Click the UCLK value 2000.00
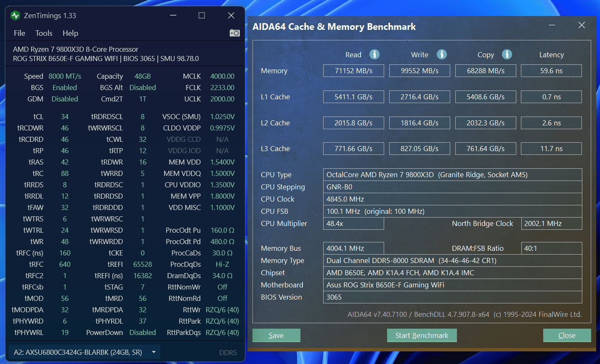This screenshot has width=600, height=364. (222, 99)
